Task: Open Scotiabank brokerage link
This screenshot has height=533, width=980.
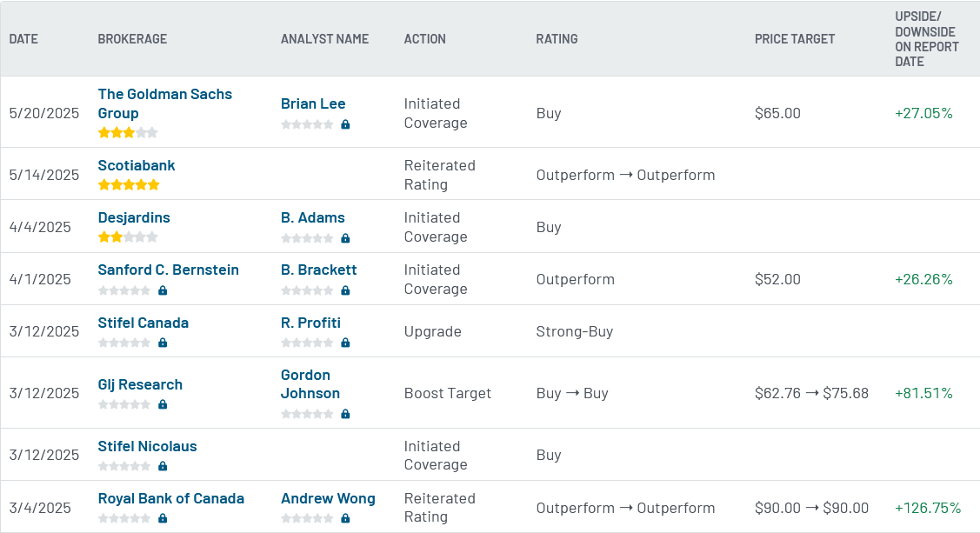Action: (x=137, y=165)
